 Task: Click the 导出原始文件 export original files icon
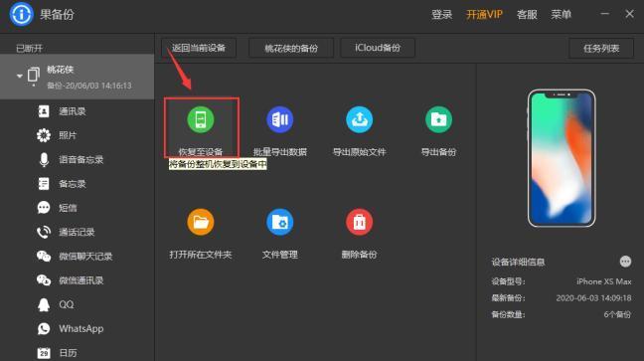[x=360, y=119]
